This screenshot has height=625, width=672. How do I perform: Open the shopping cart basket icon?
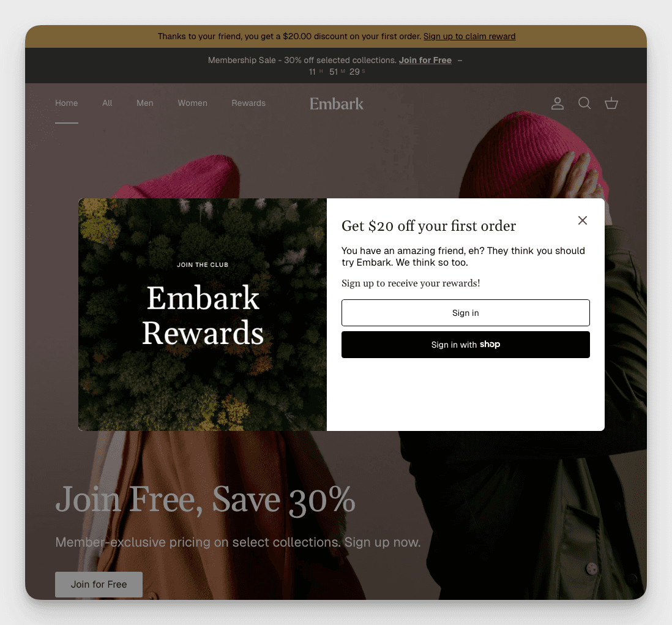[611, 103]
